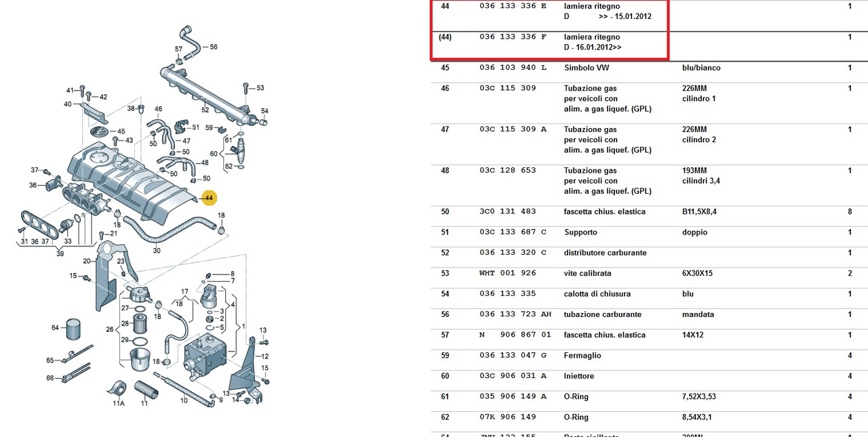Click callout 65 in the diagram

(50, 360)
